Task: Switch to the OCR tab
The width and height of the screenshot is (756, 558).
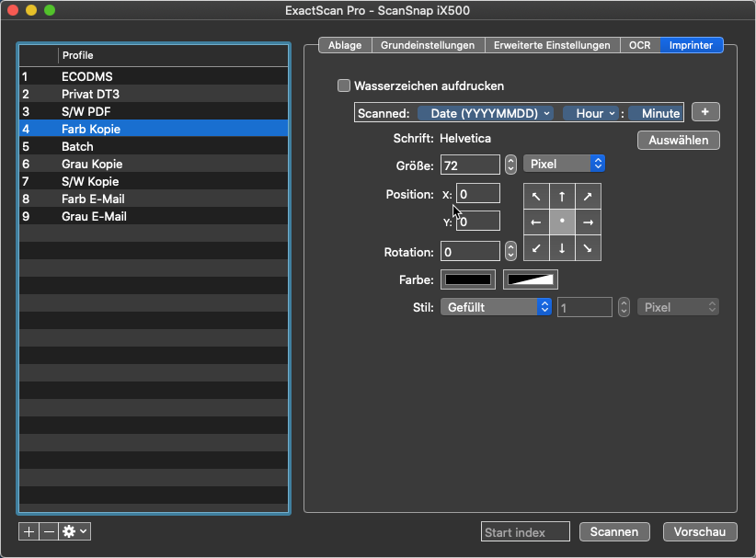Action: pos(639,45)
